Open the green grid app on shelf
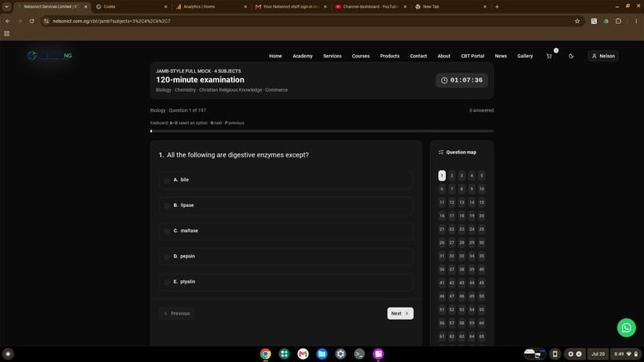644x362 pixels. pyautogui.click(x=284, y=354)
